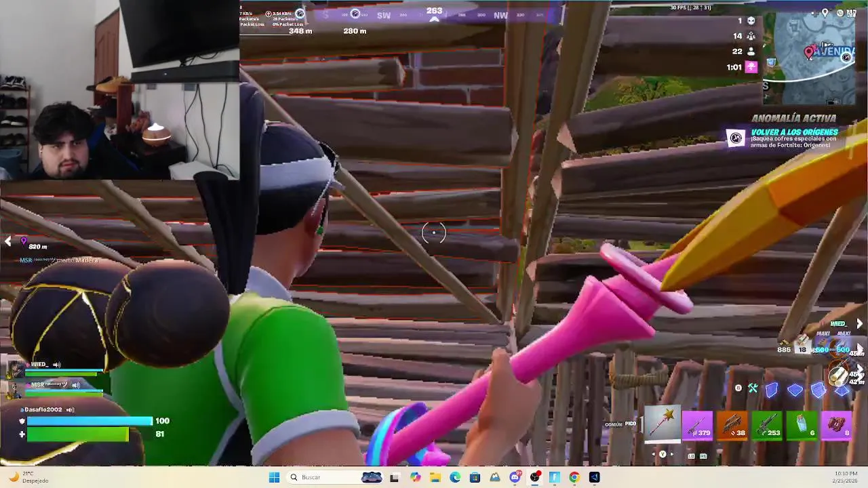
Task: Toggle voice speaker icon next to WIED_
Action: click(x=57, y=365)
